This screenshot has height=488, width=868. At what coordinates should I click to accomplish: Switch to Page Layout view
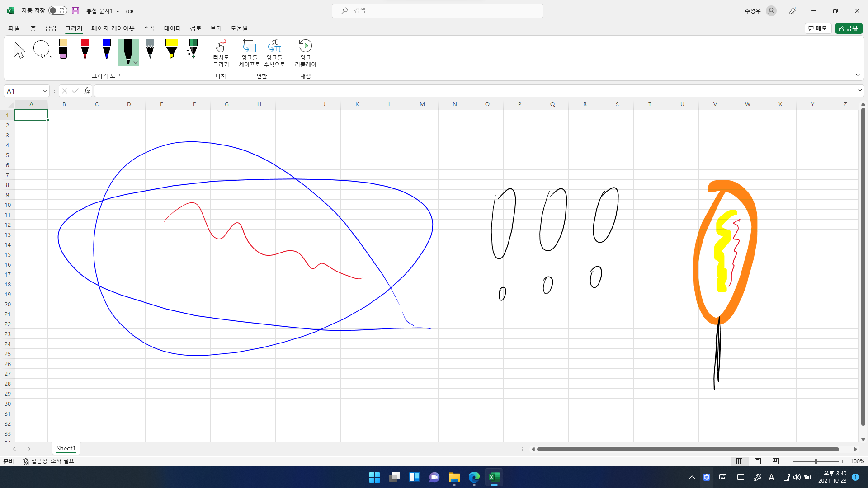(x=758, y=461)
